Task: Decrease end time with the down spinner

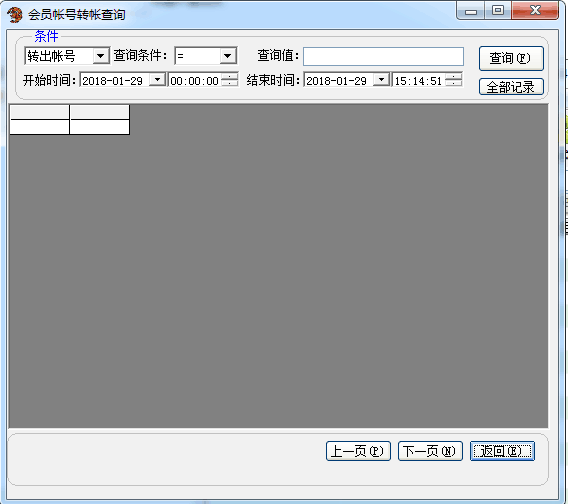Action: (454, 83)
